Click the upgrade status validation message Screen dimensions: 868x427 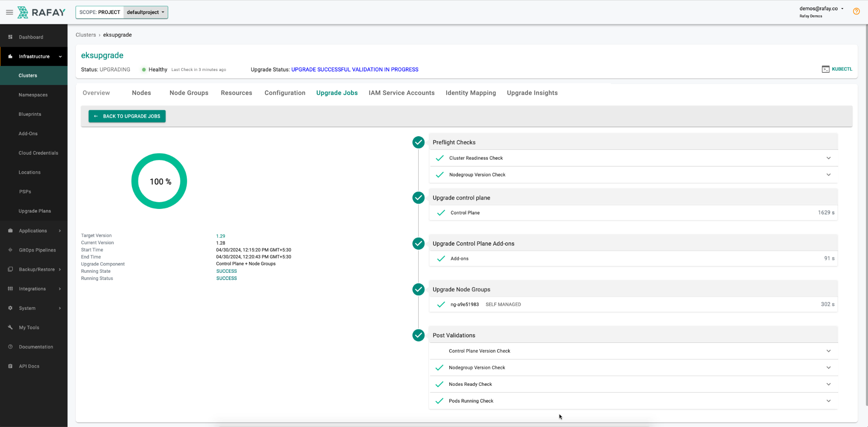click(x=355, y=70)
